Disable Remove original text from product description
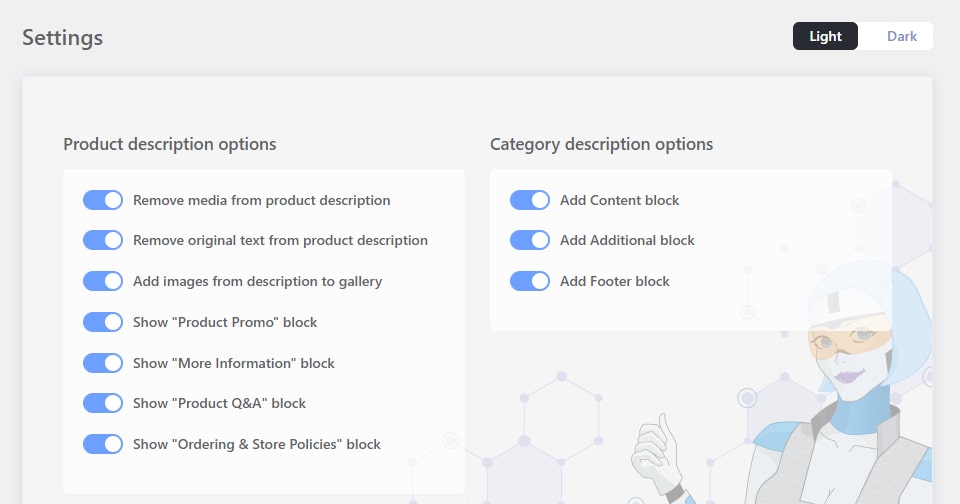The height and width of the screenshot is (504, 960). pos(103,240)
